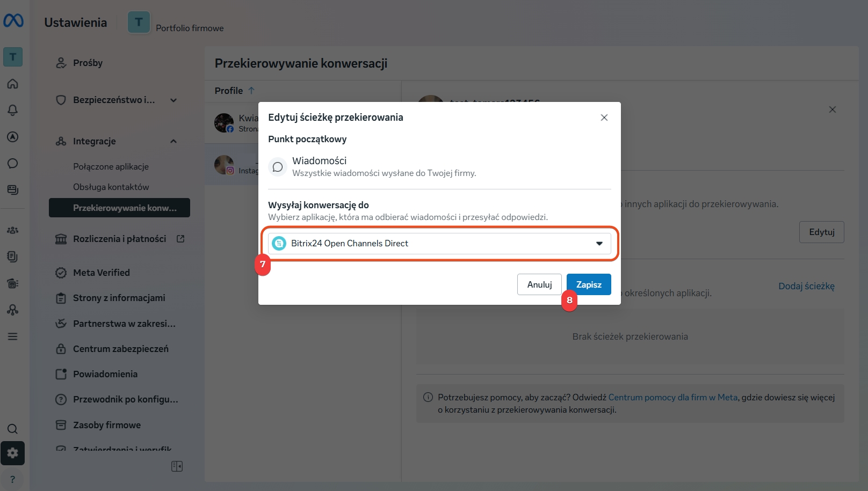Open the chat bubble icon in left rail
This screenshot has height=491, width=868.
coord(13,163)
